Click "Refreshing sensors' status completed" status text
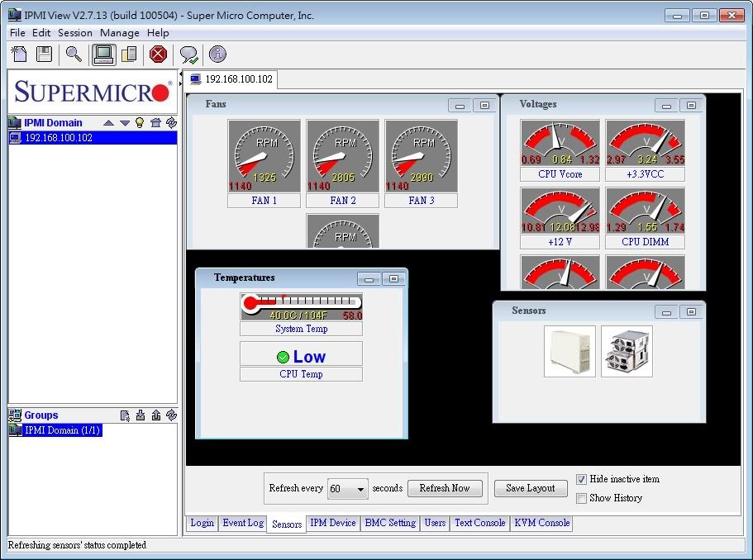The image size is (753, 560). (x=78, y=546)
